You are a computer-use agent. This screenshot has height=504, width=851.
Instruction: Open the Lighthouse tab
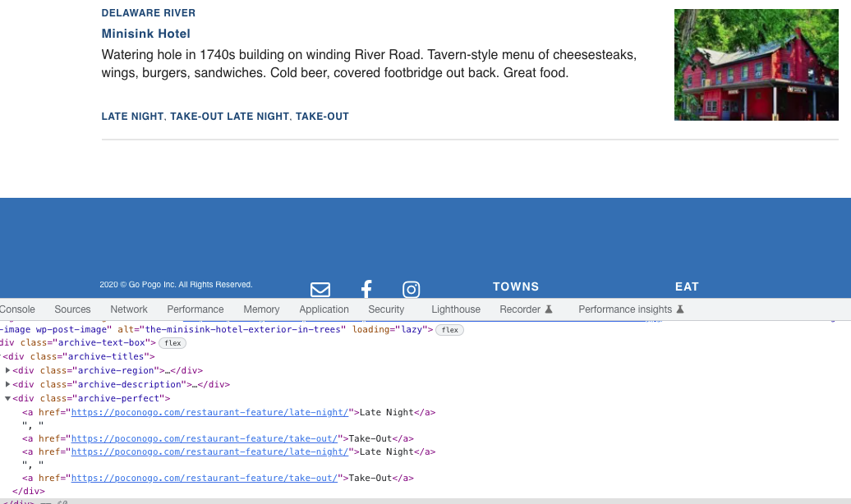click(456, 309)
